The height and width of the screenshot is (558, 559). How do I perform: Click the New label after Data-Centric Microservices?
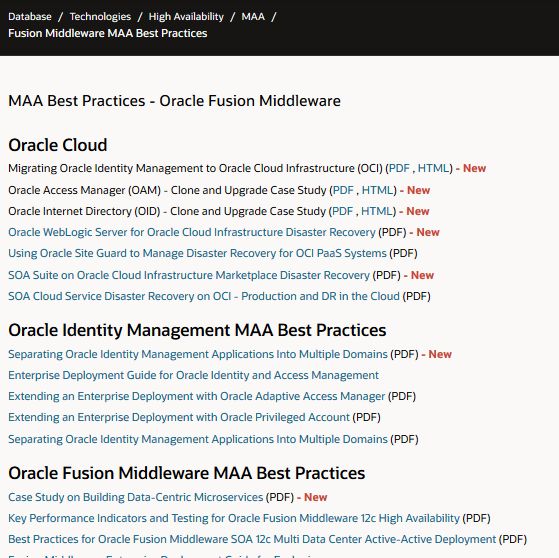pyautogui.click(x=316, y=497)
